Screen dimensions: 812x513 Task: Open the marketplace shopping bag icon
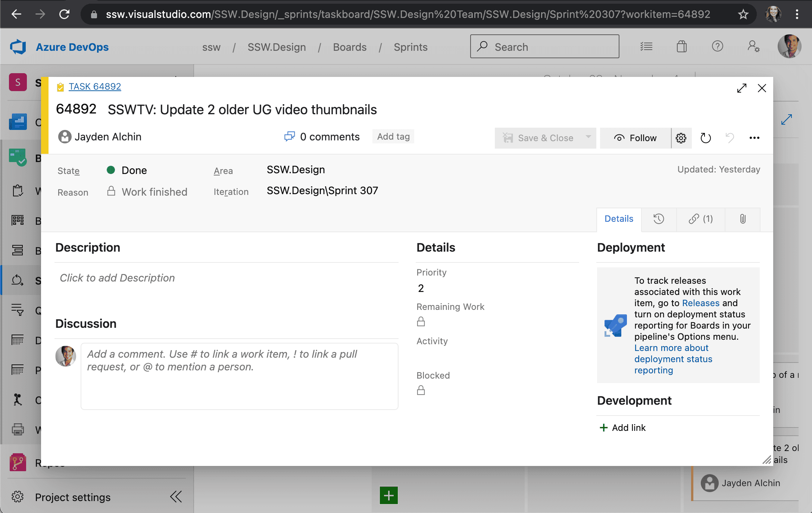tap(681, 47)
